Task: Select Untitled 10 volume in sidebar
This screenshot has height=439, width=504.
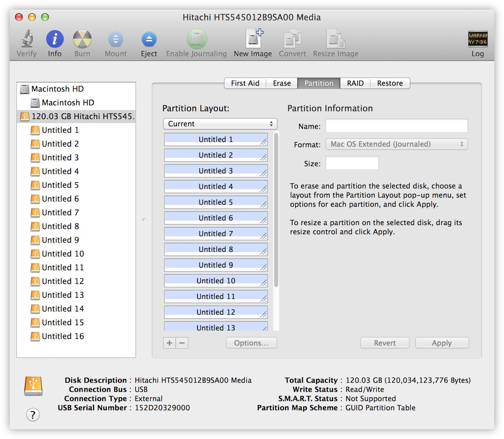Action: click(x=76, y=253)
